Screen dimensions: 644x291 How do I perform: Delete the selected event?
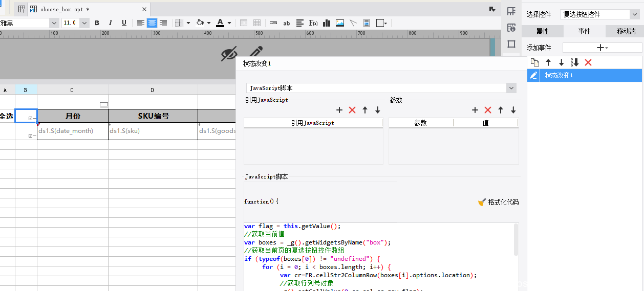[x=588, y=62]
